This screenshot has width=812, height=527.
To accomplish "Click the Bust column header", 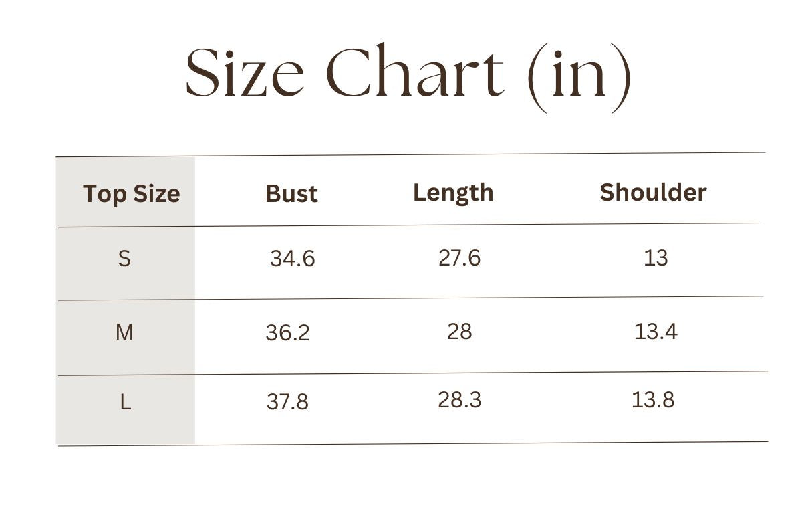I will coord(291,194).
